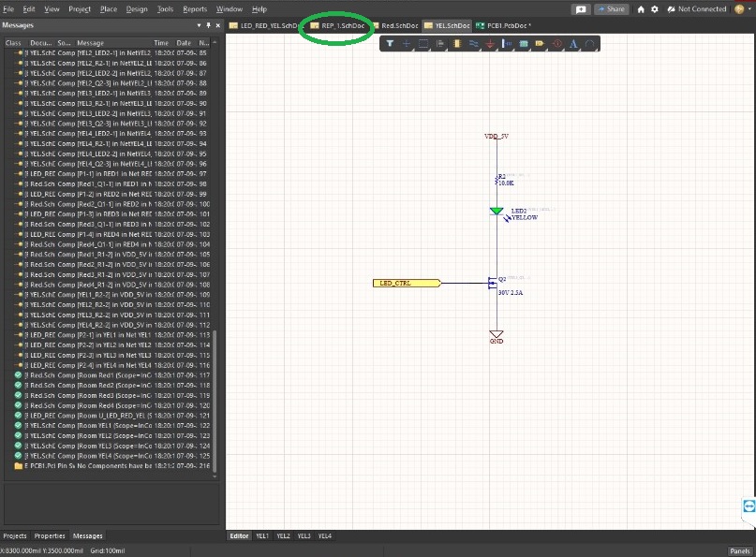Image resolution: width=756 pixels, height=557 pixels.
Task: Open the Panels button
Action: [x=740, y=550]
